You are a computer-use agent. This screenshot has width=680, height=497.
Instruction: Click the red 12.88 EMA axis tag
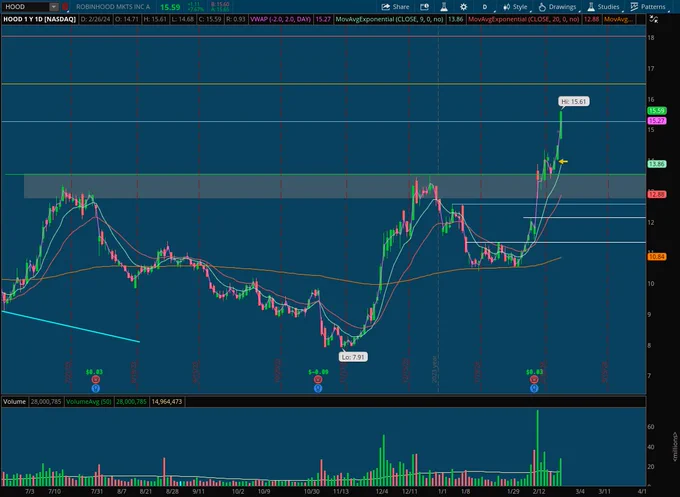tap(657, 194)
